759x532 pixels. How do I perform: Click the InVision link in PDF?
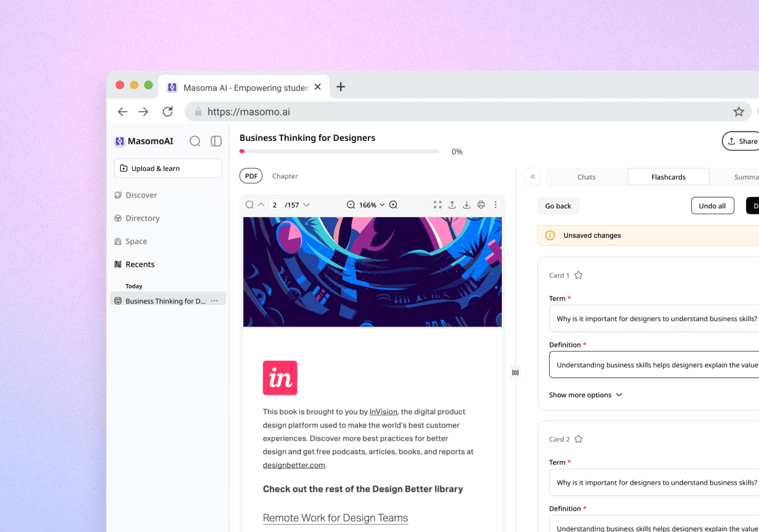coord(383,412)
